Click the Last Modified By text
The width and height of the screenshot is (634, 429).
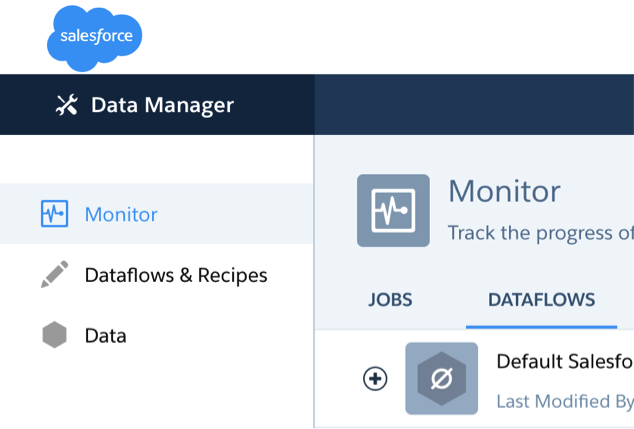tap(565, 402)
